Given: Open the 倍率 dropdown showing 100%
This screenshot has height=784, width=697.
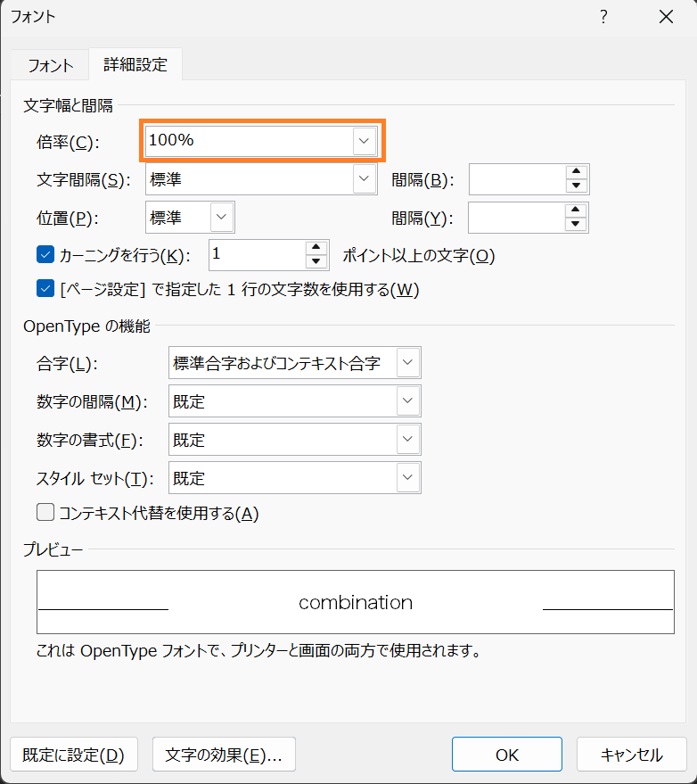Looking at the screenshot, I should click(x=363, y=141).
